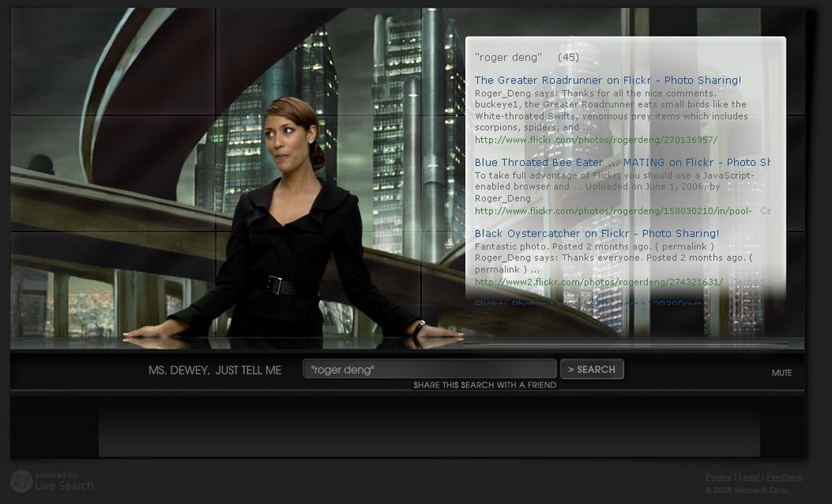Open the Privacy link
Screen dimensions: 832x504
[x=718, y=477]
